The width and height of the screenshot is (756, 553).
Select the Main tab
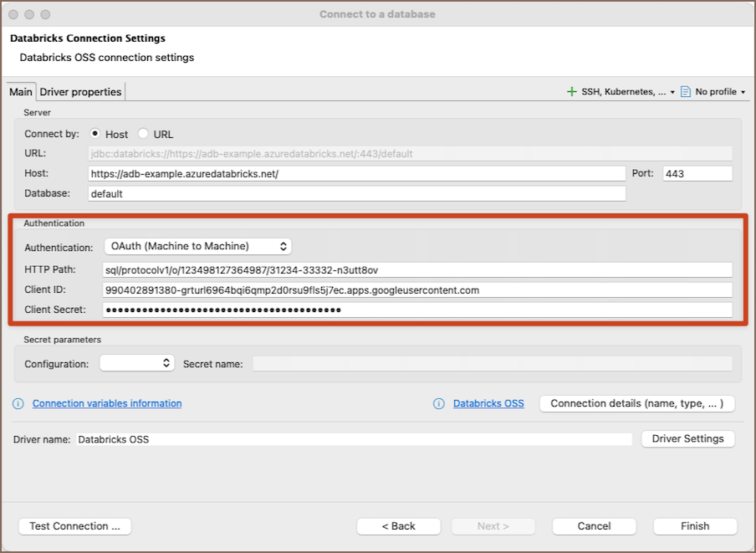pyautogui.click(x=21, y=92)
